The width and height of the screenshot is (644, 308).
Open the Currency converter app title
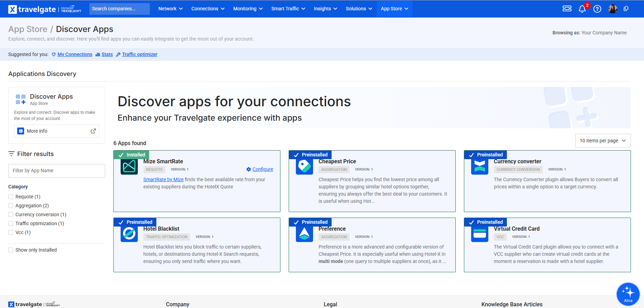coord(518,161)
